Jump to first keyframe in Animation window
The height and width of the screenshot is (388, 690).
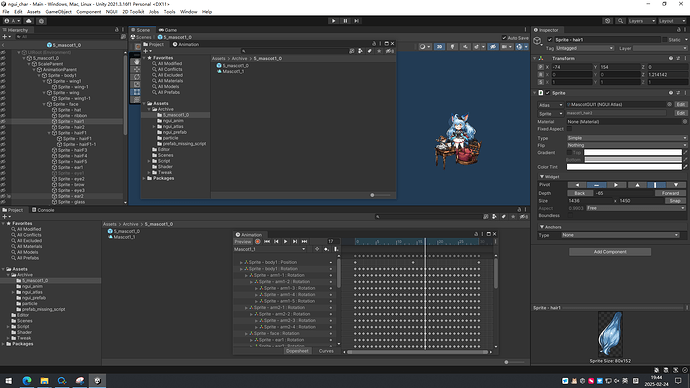[267, 242]
